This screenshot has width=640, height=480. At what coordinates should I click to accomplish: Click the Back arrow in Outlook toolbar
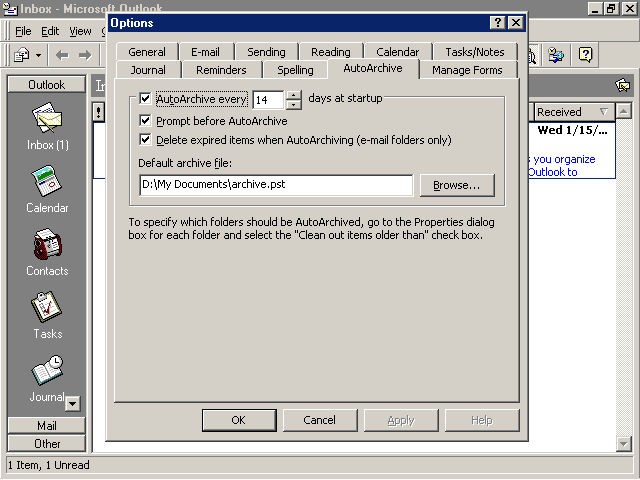click(x=62, y=55)
